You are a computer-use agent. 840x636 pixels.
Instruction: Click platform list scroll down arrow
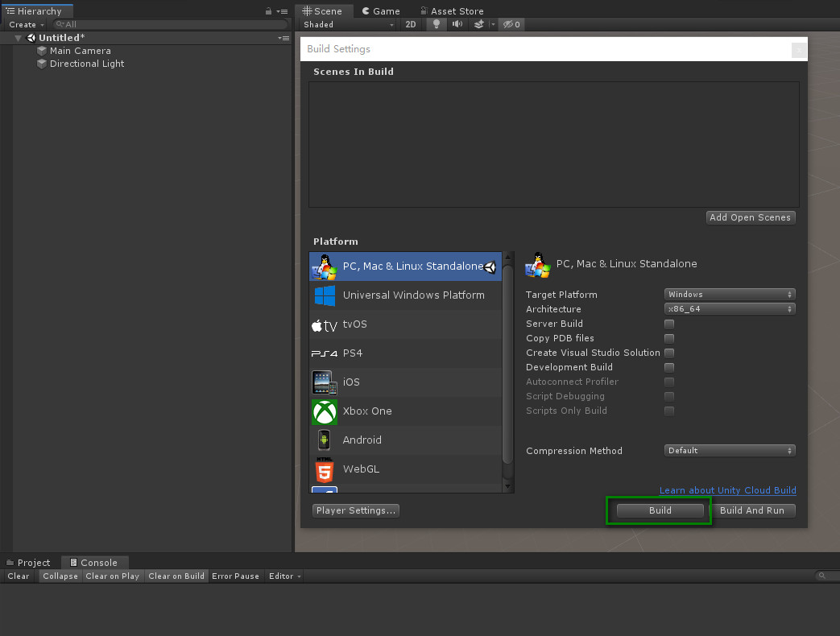point(508,486)
